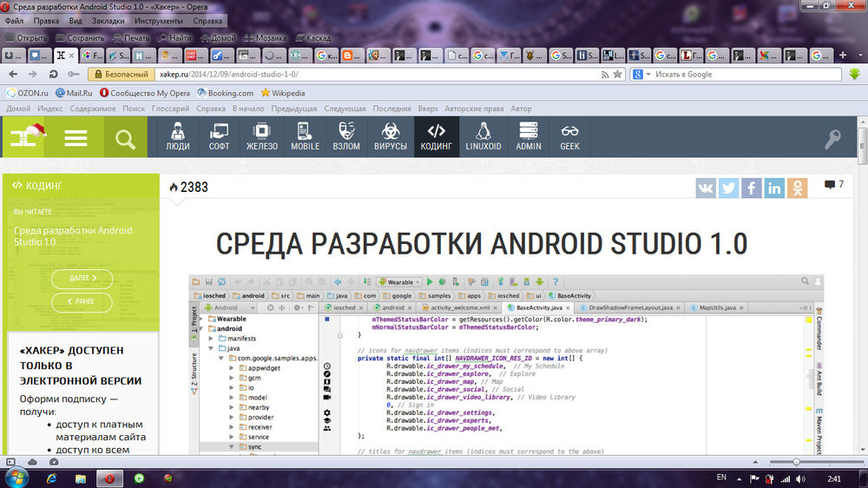Share article on VK
868x488 pixels.
click(706, 188)
